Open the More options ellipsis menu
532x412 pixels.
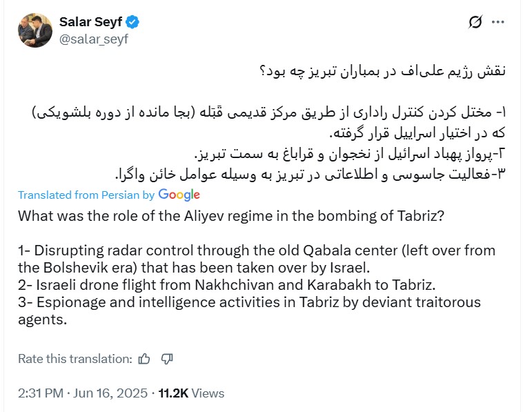point(497,22)
